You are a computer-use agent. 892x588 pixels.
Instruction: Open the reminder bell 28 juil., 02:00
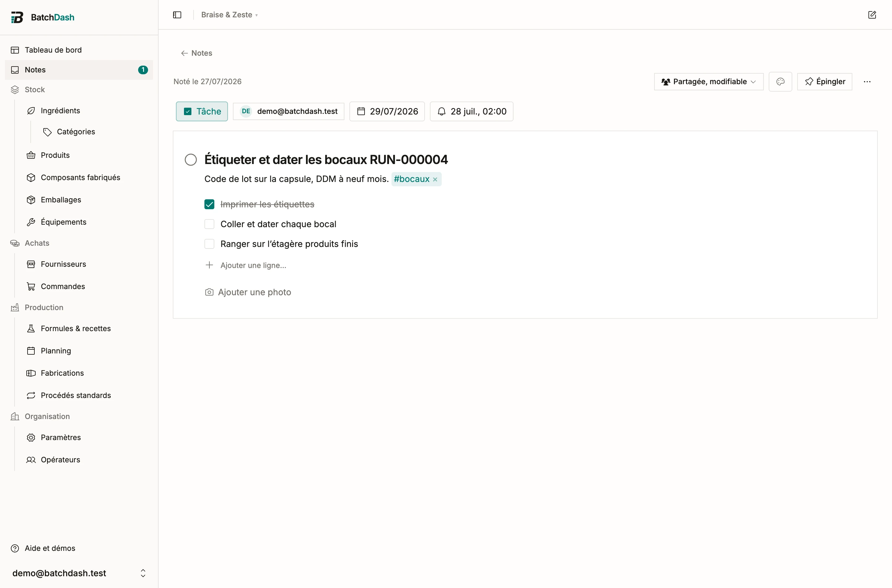(471, 111)
